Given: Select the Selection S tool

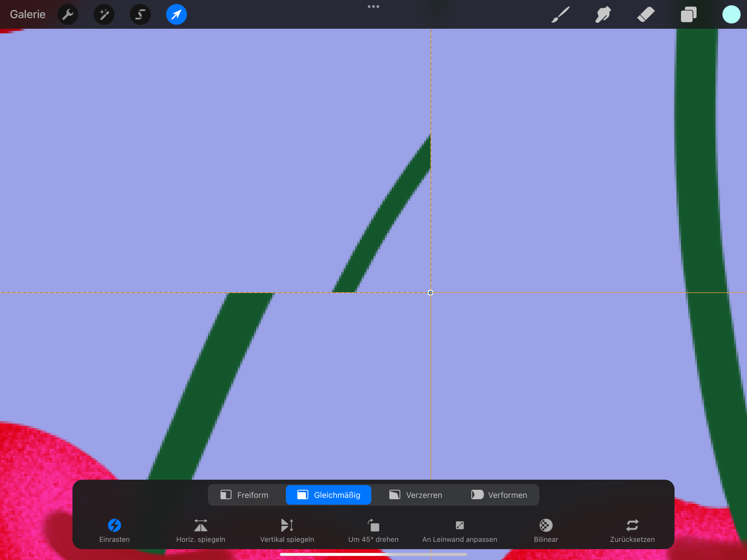Looking at the screenshot, I should [x=140, y=15].
